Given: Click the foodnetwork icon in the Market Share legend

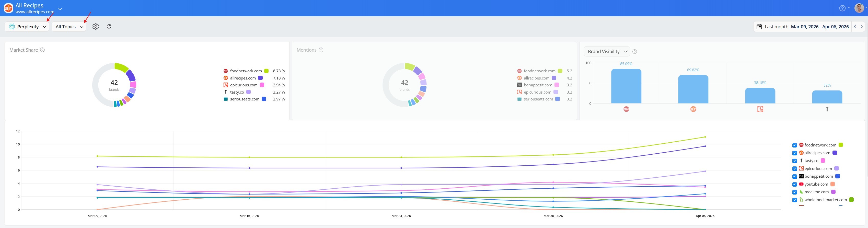Looking at the screenshot, I should [226, 71].
